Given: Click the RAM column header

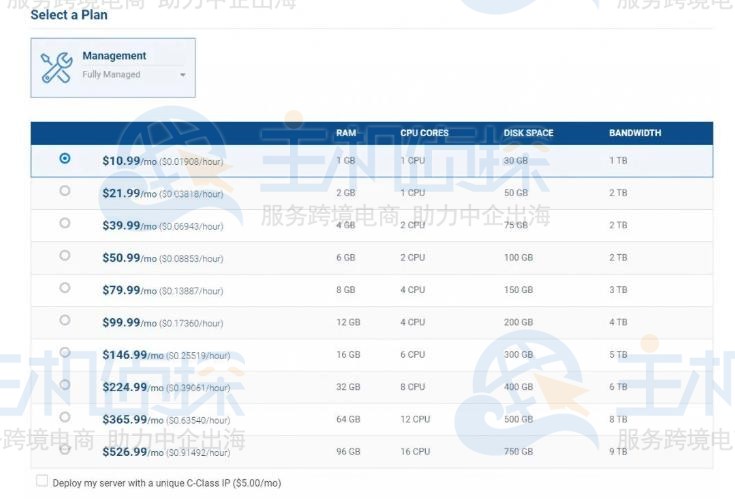Looking at the screenshot, I should coord(346,133).
